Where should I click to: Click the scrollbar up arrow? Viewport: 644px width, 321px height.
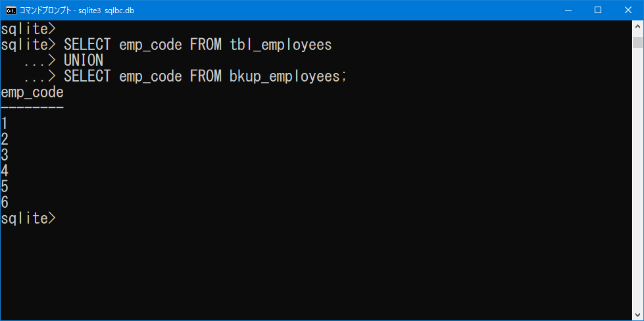(x=637, y=26)
